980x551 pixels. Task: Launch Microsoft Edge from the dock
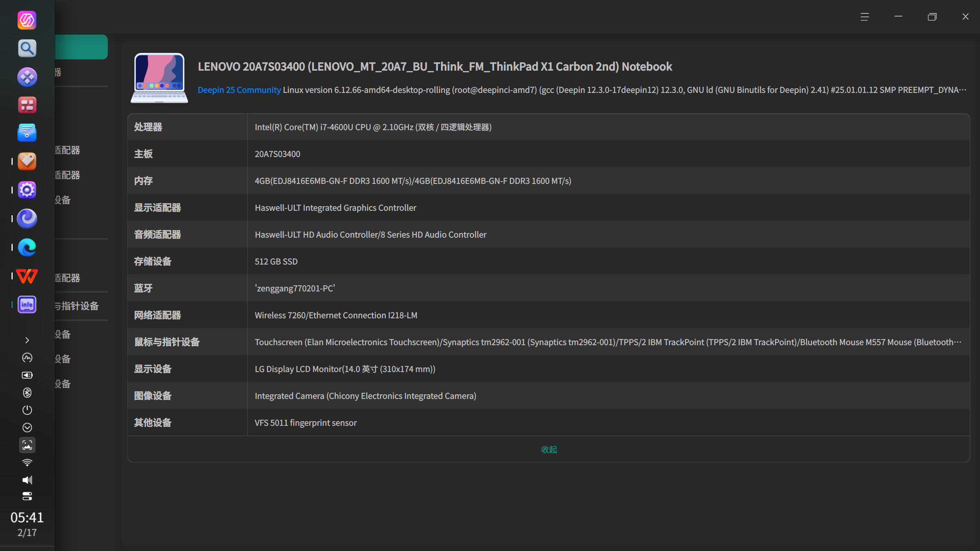[x=27, y=248]
